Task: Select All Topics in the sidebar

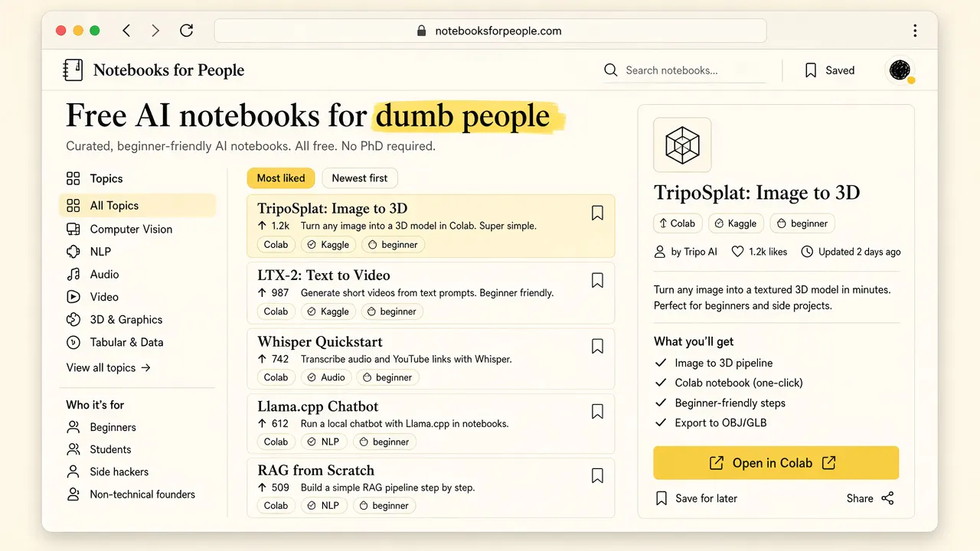Action: click(138, 205)
